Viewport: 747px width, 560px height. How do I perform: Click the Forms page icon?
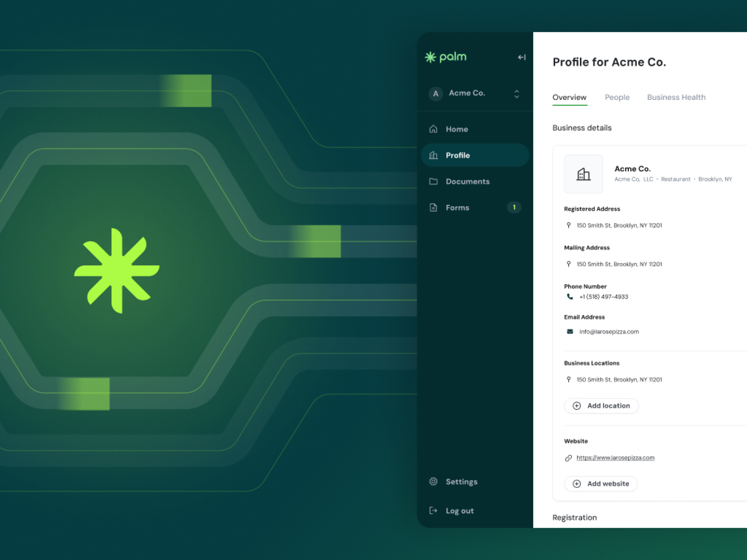(433, 208)
